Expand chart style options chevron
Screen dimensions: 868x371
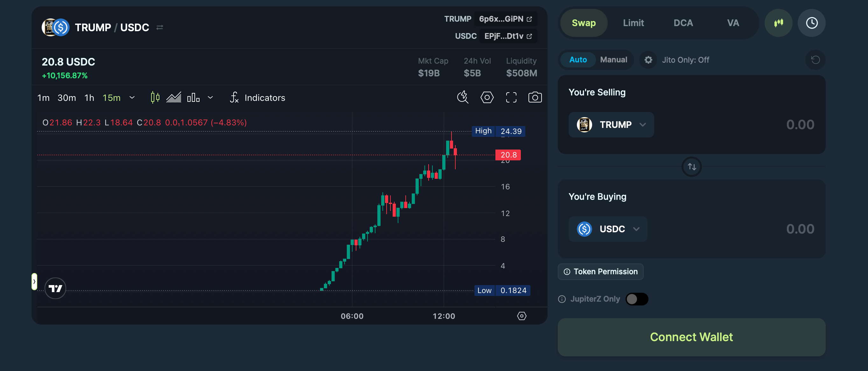[210, 98]
